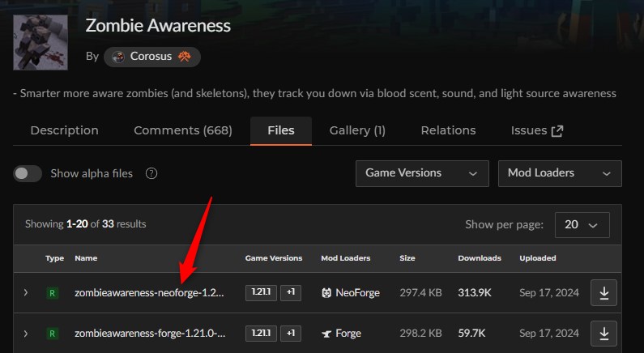Click the Sep 17, 2024 date in Forge row
644x353 pixels.
click(x=549, y=334)
